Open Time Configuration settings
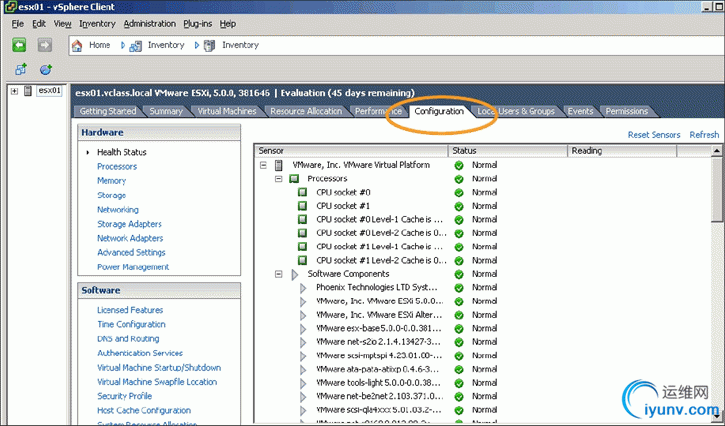 point(131,324)
